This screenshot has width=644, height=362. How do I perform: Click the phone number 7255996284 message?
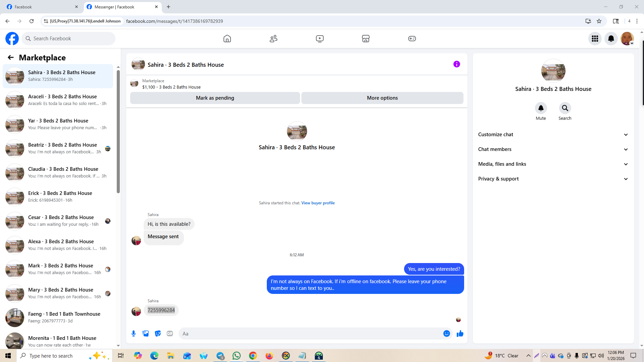coord(161,310)
